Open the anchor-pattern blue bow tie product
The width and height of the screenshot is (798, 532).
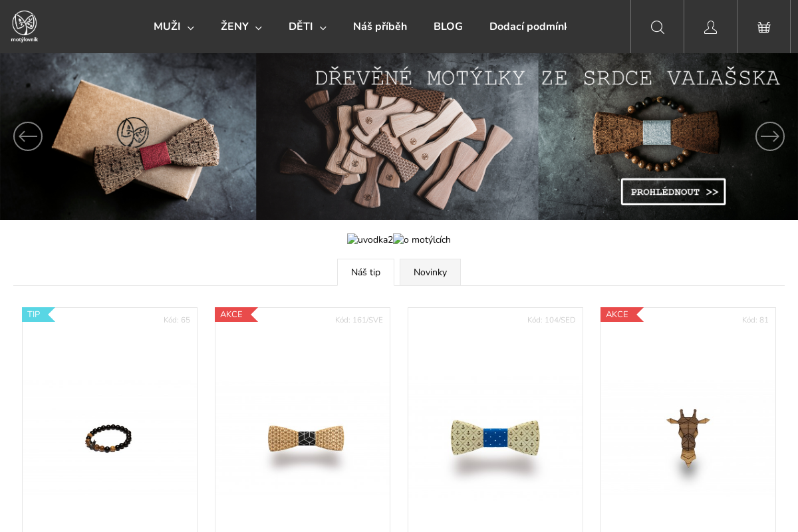[x=495, y=438]
